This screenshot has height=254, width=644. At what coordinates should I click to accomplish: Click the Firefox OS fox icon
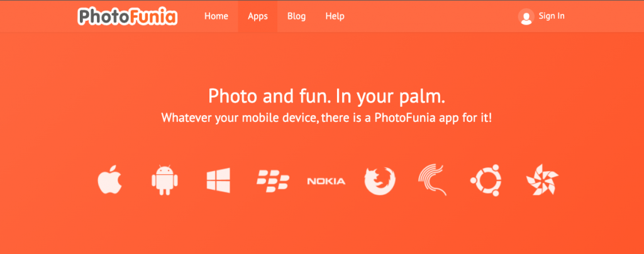380,180
